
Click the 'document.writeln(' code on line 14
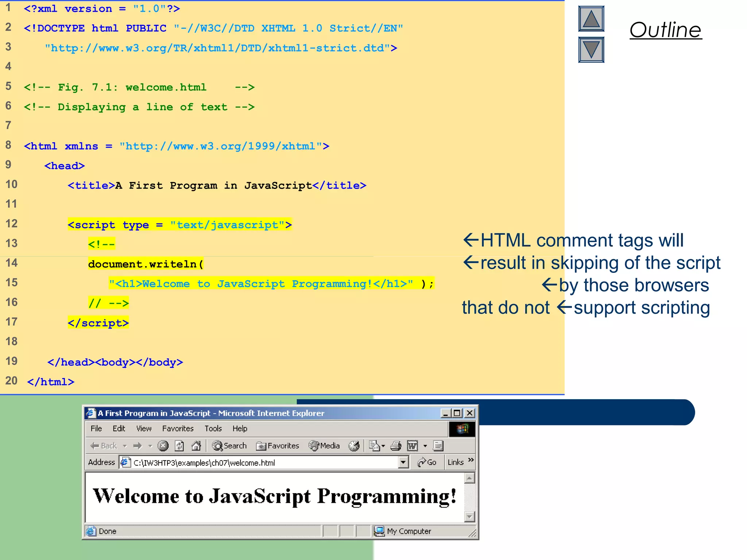146,264
